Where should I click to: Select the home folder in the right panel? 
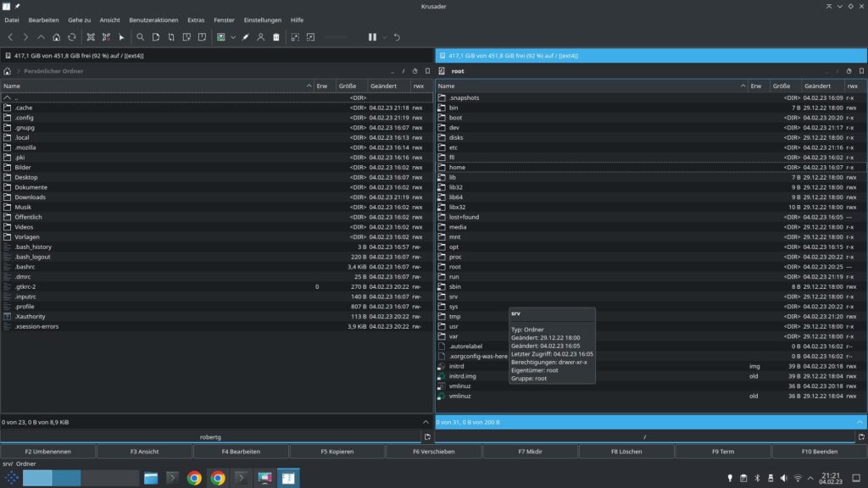tap(651, 167)
